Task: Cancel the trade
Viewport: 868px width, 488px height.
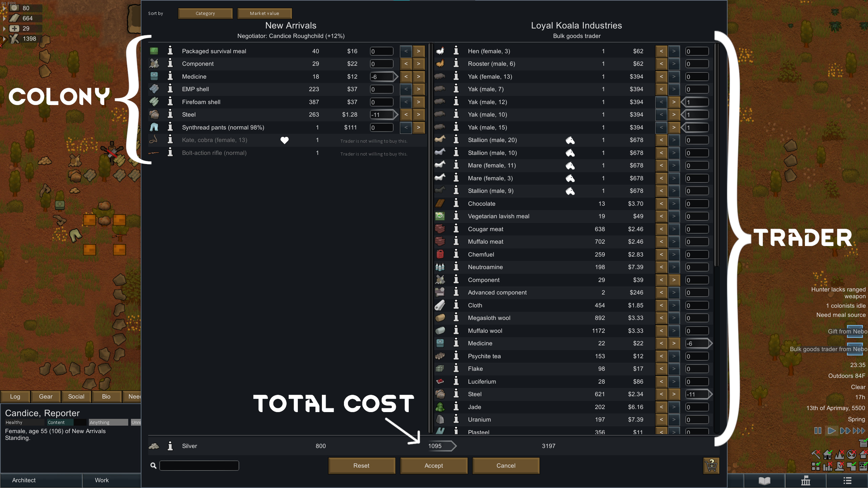Action: click(x=506, y=466)
